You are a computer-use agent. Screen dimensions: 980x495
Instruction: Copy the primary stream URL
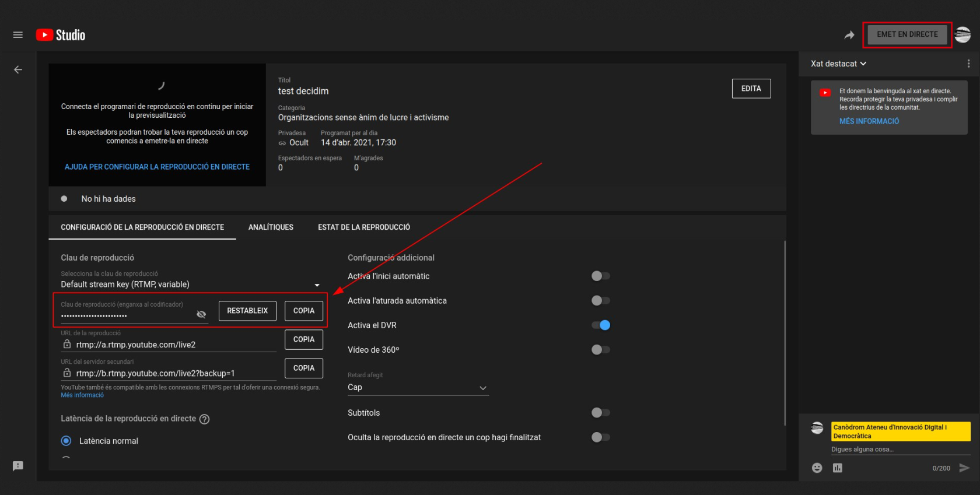(x=304, y=339)
